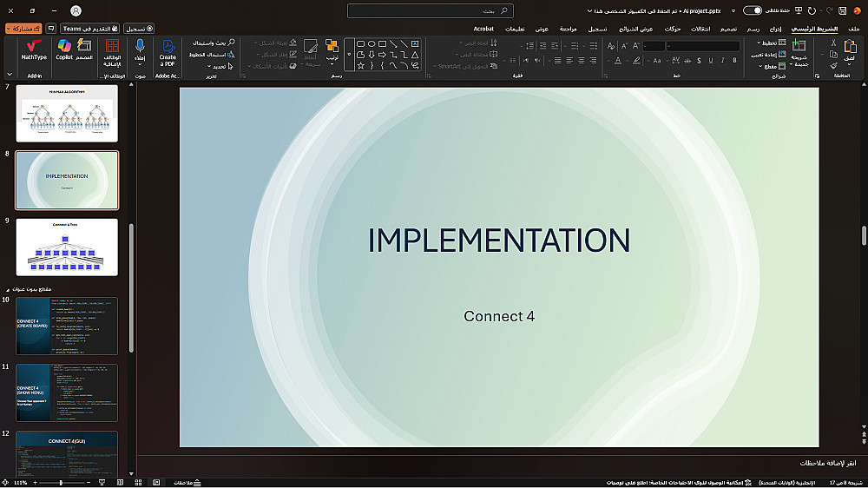The height and width of the screenshot is (488, 868).
Task: Collapse the ribbon with the chevron
Action: click(9, 76)
